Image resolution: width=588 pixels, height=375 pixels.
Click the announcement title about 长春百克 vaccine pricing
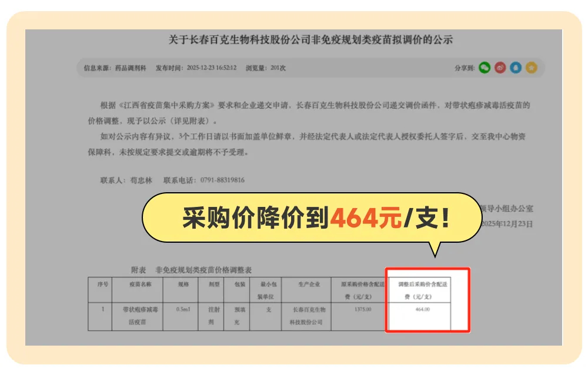(310, 40)
